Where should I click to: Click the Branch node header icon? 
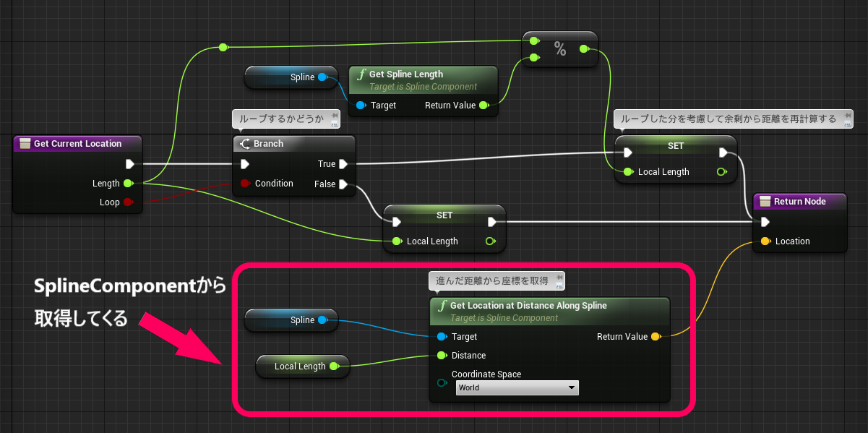coord(244,144)
